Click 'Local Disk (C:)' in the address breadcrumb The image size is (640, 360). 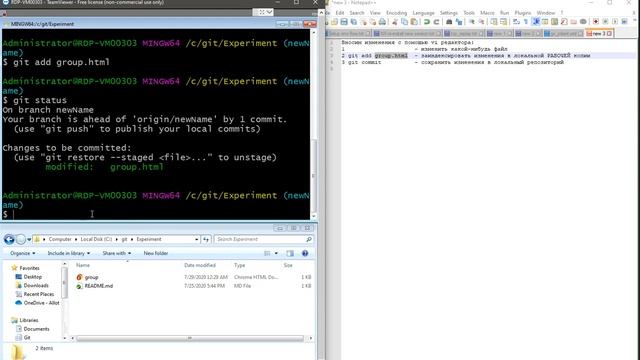96,239
